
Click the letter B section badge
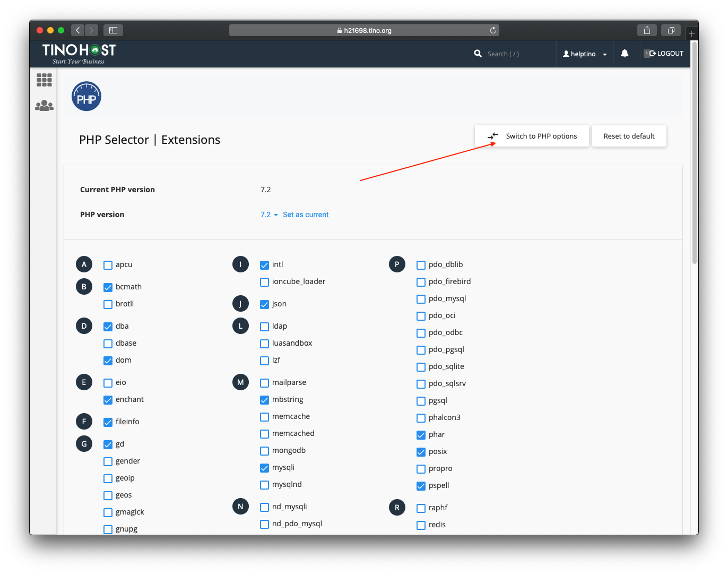tap(84, 287)
